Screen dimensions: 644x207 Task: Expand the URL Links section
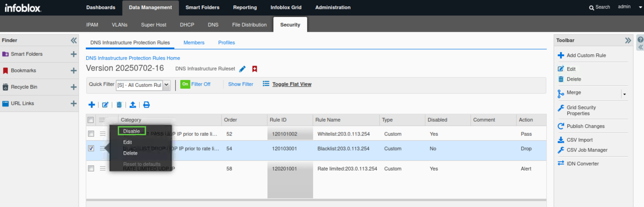pos(73,103)
